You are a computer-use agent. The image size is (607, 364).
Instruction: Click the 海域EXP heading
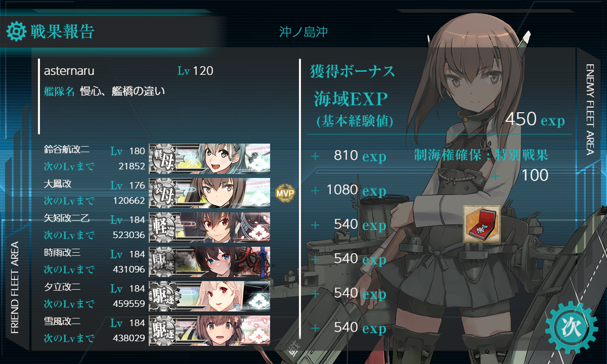click(x=351, y=99)
